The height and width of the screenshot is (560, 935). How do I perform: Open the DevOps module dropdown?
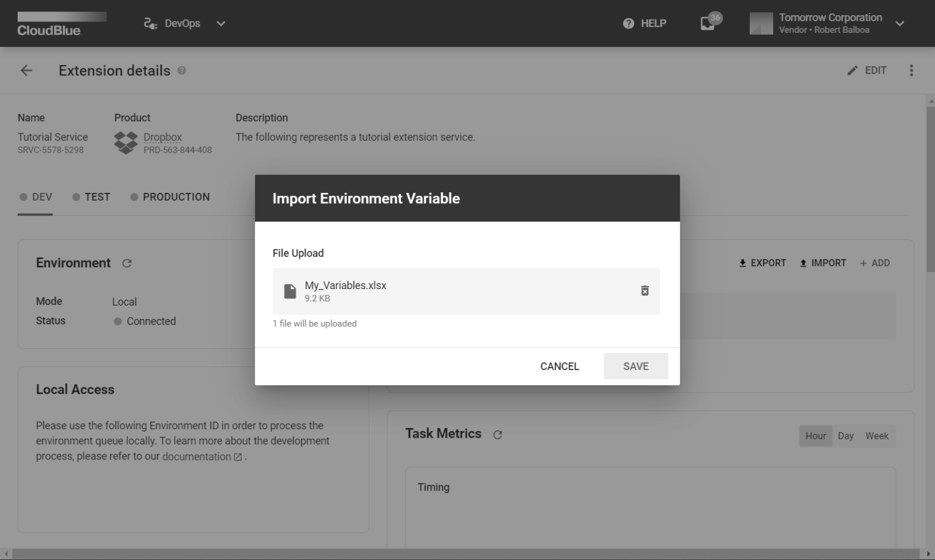[x=184, y=23]
